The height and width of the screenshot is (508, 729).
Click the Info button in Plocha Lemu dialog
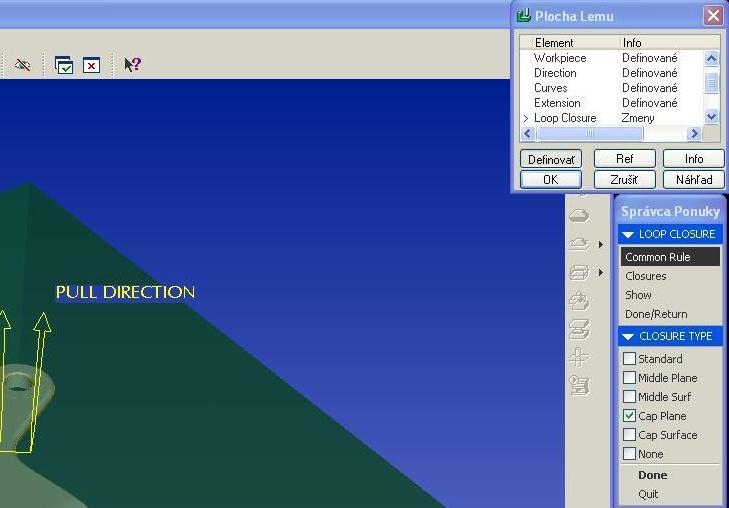pos(694,159)
